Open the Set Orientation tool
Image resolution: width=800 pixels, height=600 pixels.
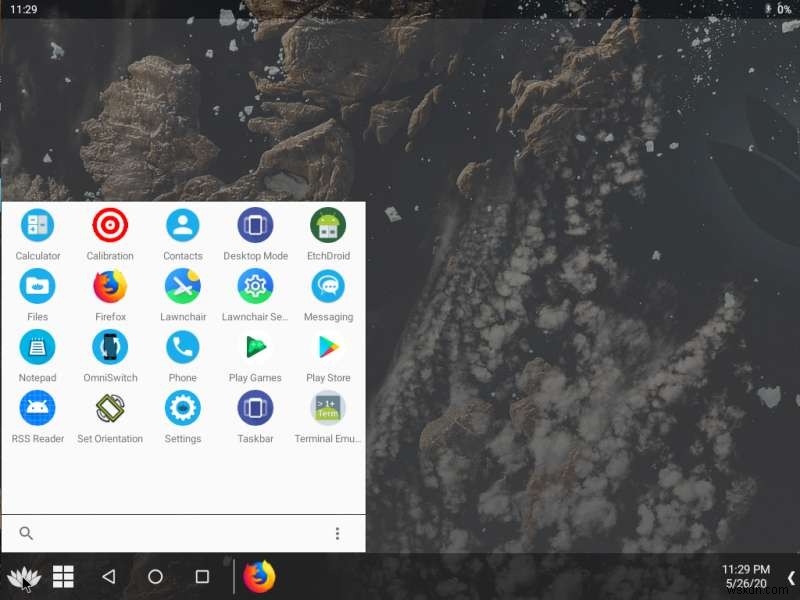pyautogui.click(x=110, y=410)
